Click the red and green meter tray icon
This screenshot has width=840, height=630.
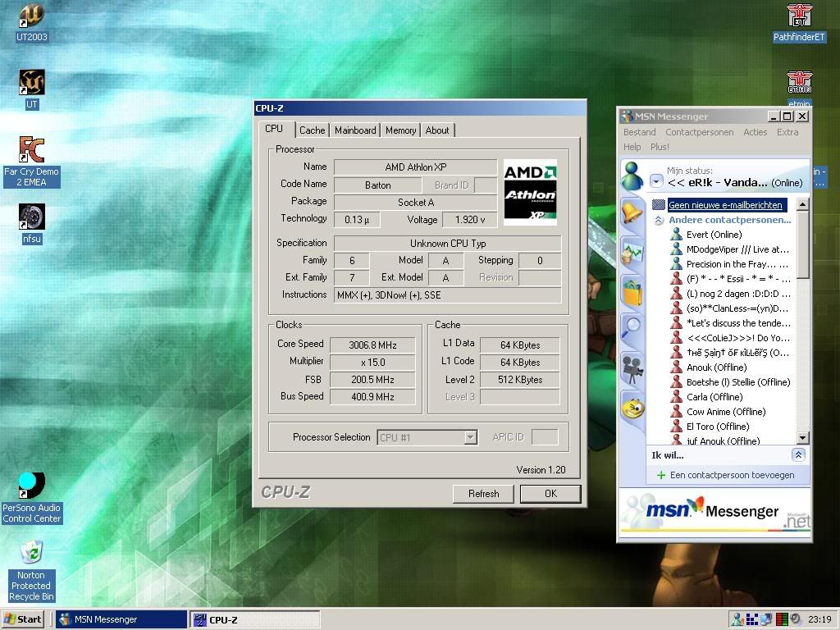click(782, 619)
